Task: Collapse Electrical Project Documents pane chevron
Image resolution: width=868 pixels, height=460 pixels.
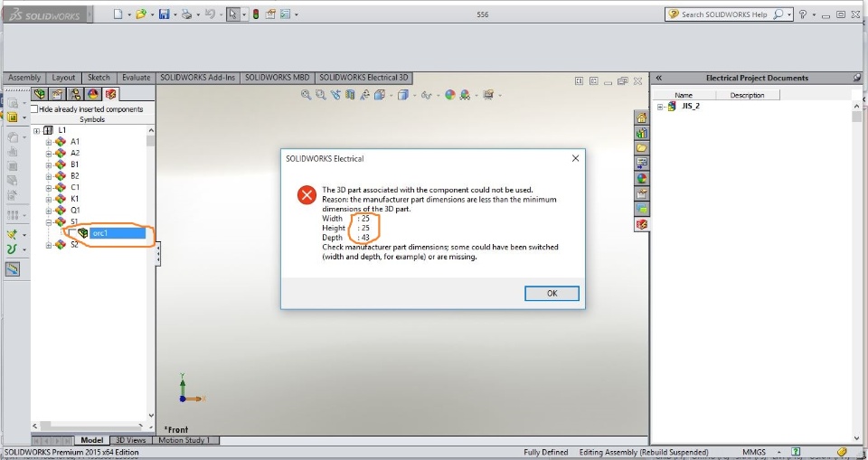Action: pyautogui.click(x=658, y=78)
